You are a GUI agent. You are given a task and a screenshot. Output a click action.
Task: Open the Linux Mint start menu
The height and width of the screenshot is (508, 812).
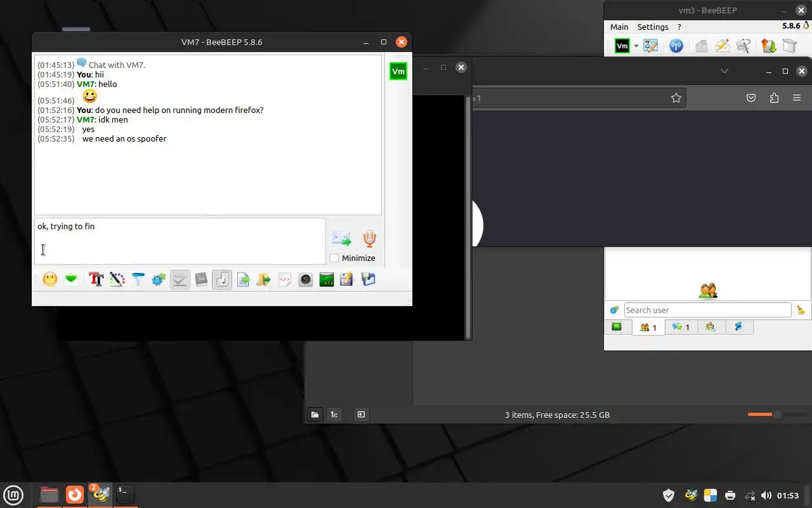pos(13,495)
